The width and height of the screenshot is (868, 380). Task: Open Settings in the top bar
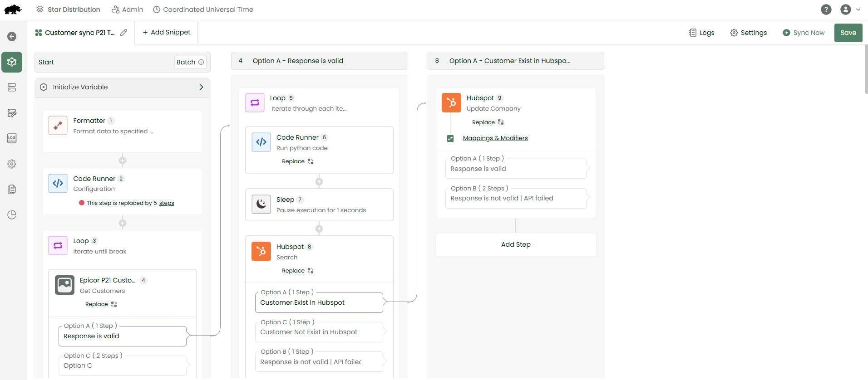pyautogui.click(x=749, y=33)
